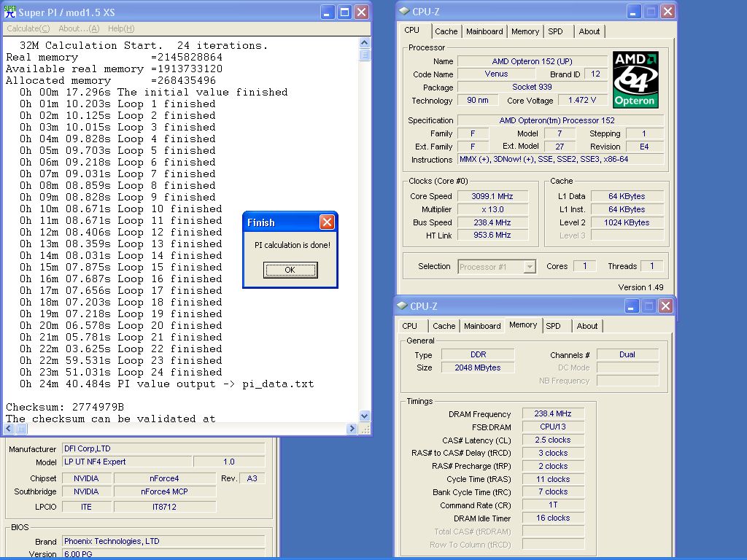Minimize the upper CPU-Z window

click(x=634, y=12)
